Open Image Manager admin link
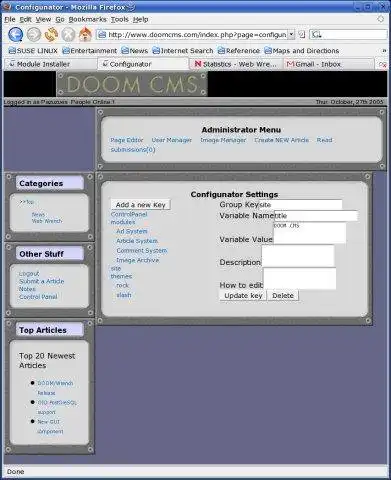Screen dimensions: 391x480 click(x=223, y=140)
